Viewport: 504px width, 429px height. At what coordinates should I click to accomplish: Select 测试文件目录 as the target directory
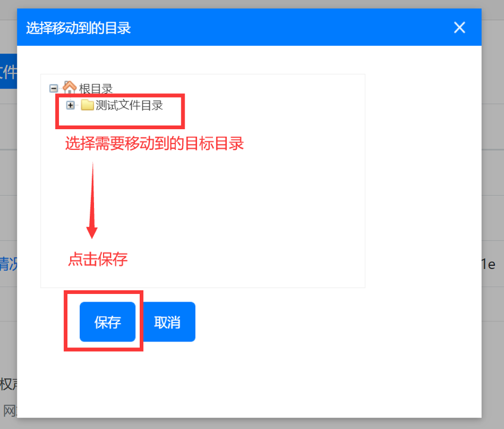point(129,105)
